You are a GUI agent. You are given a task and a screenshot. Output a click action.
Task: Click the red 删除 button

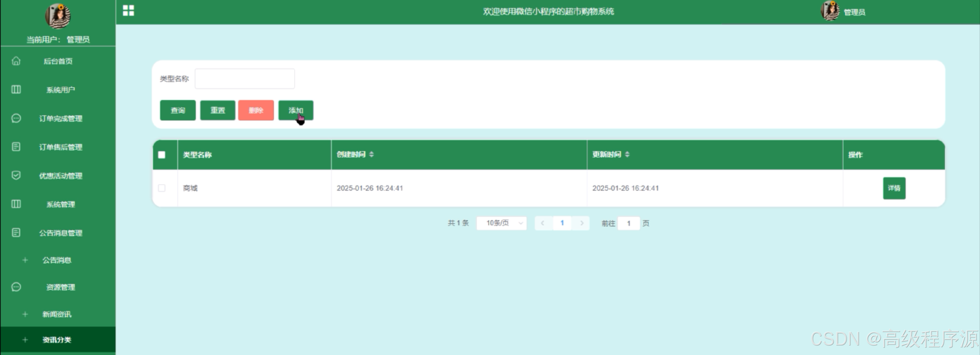256,110
